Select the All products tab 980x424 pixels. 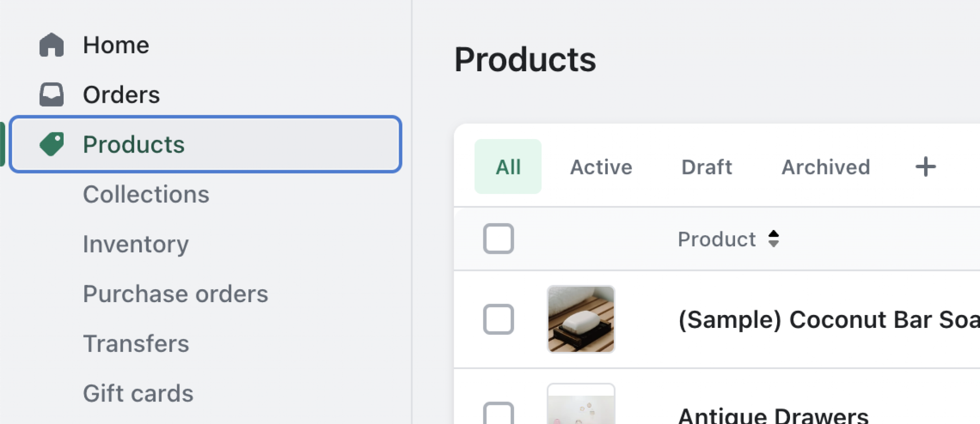[x=508, y=167]
